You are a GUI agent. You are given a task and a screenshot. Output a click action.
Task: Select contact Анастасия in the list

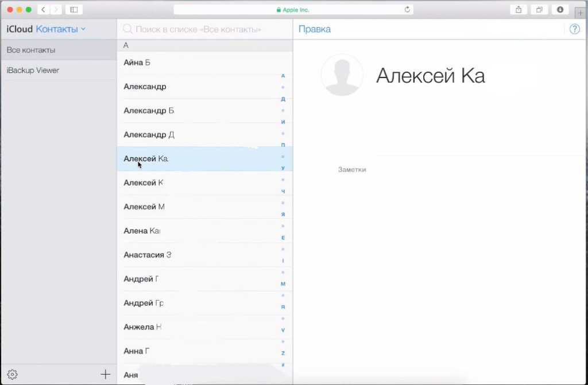(147, 255)
